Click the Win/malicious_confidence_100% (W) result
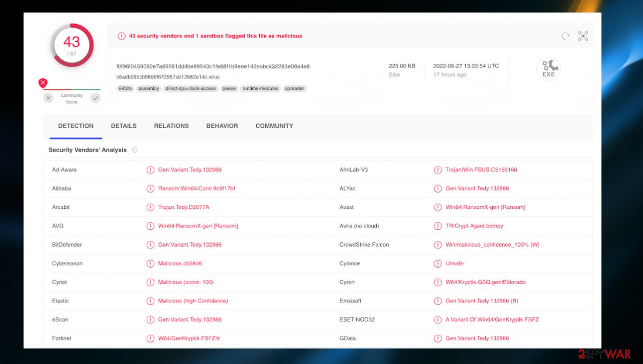 click(x=492, y=245)
